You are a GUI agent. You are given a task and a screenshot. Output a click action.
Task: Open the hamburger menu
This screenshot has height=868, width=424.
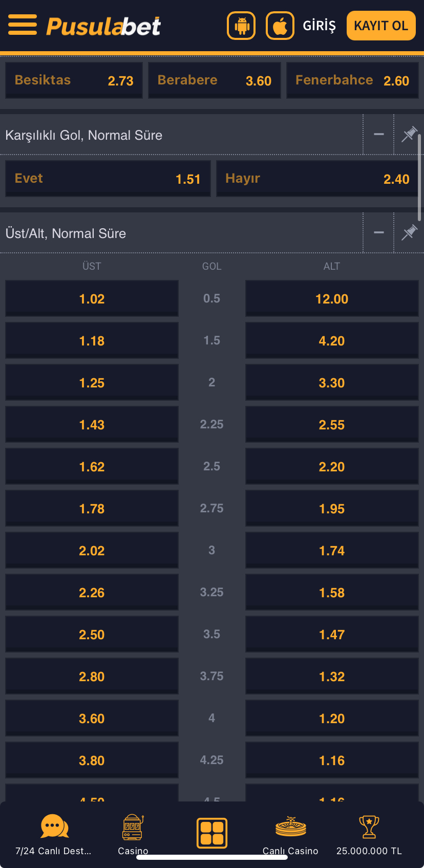(x=23, y=25)
